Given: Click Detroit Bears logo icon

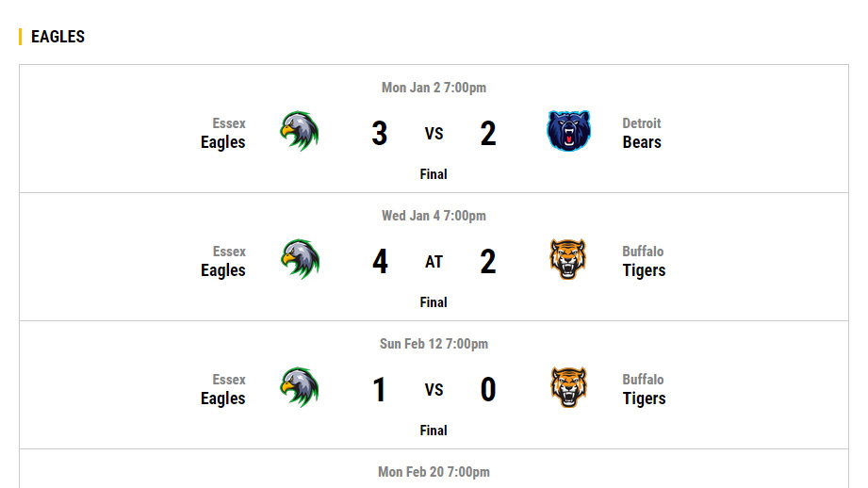Looking at the screenshot, I should pos(568,132).
